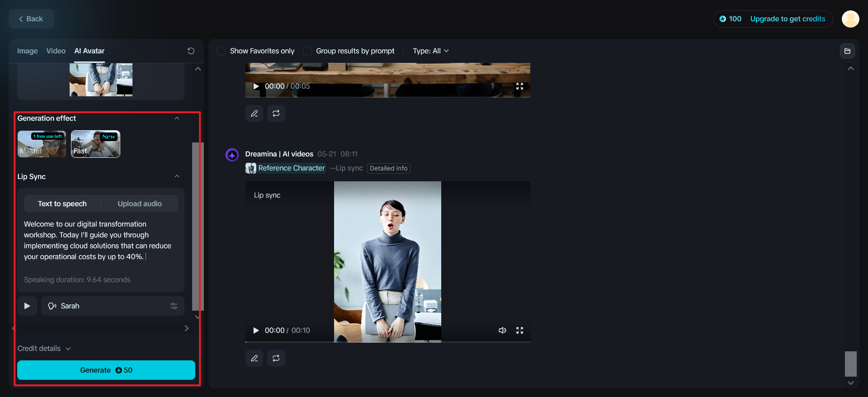Viewport: 868px width, 397px height.
Task: Click the Reference Character thumbnail icon
Action: tap(250, 168)
